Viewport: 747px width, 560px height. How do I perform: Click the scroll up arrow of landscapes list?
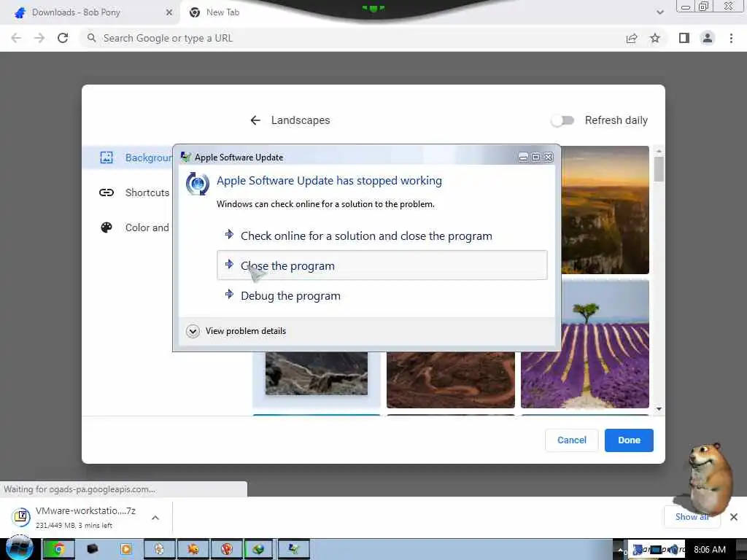tap(659, 151)
